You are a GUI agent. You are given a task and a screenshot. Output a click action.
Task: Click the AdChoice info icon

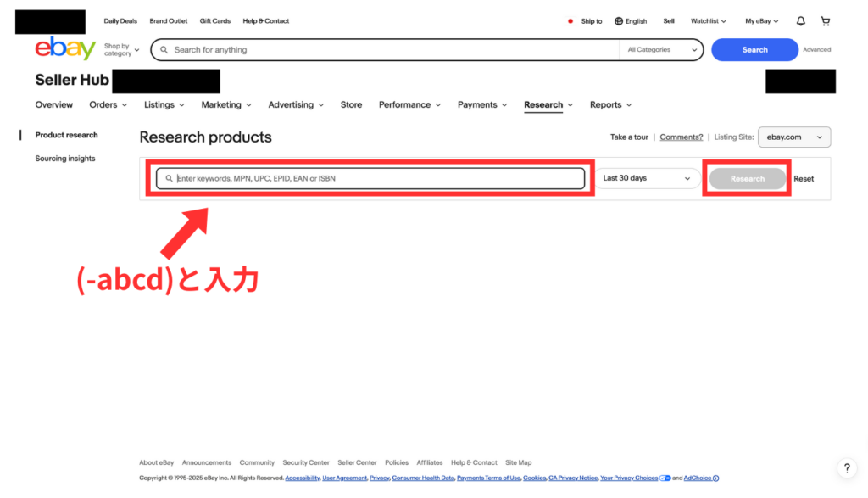pos(715,478)
